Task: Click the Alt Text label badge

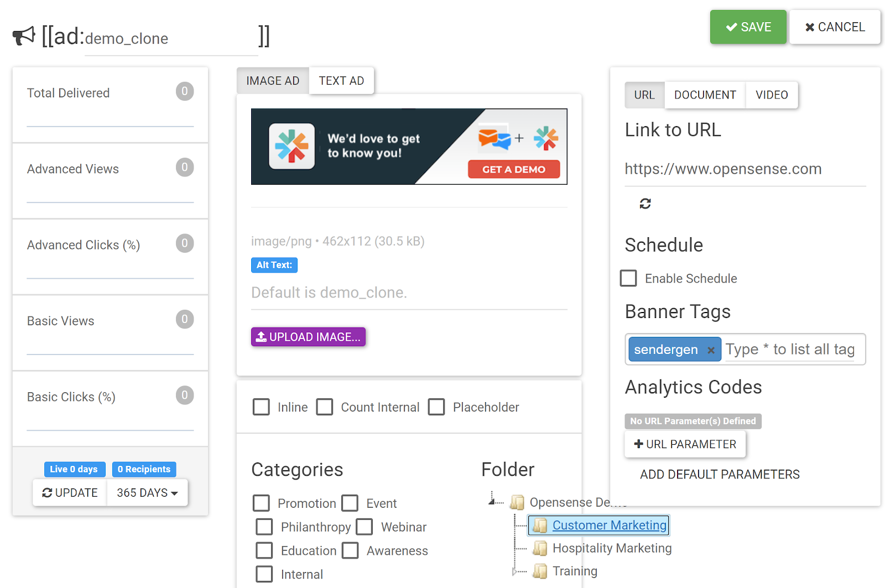Action: pos(274,265)
